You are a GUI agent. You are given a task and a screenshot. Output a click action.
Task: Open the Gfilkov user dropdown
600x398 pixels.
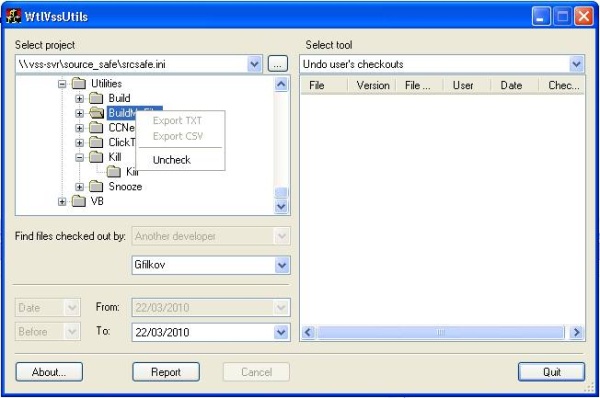282,265
